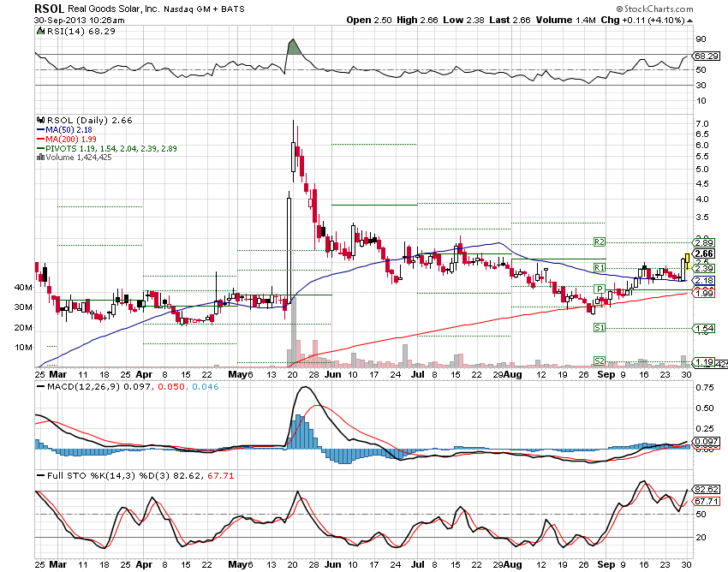The image size is (728, 572).
Task: Click the bold 2.66 last price tag on axis
Action: click(x=704, y=253)
